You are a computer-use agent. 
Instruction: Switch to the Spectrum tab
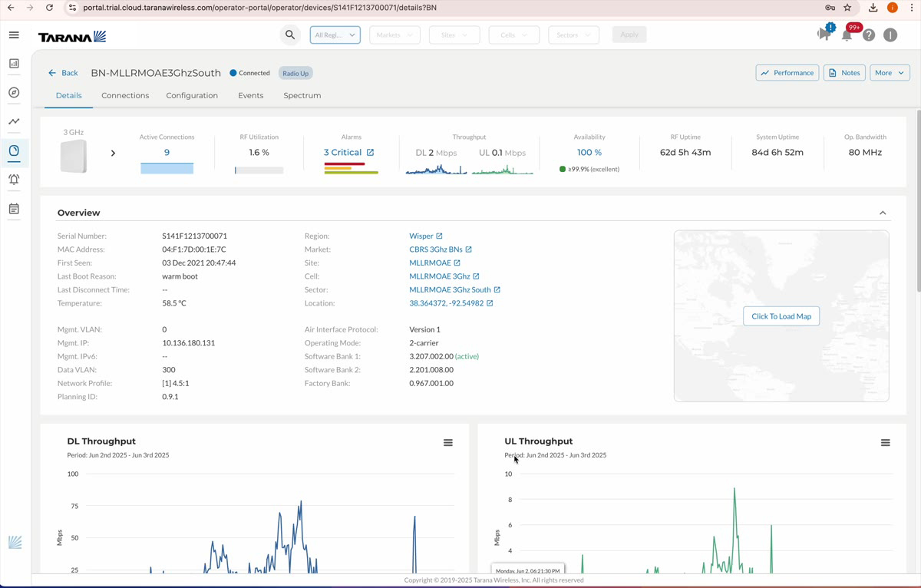click(302, 95)
